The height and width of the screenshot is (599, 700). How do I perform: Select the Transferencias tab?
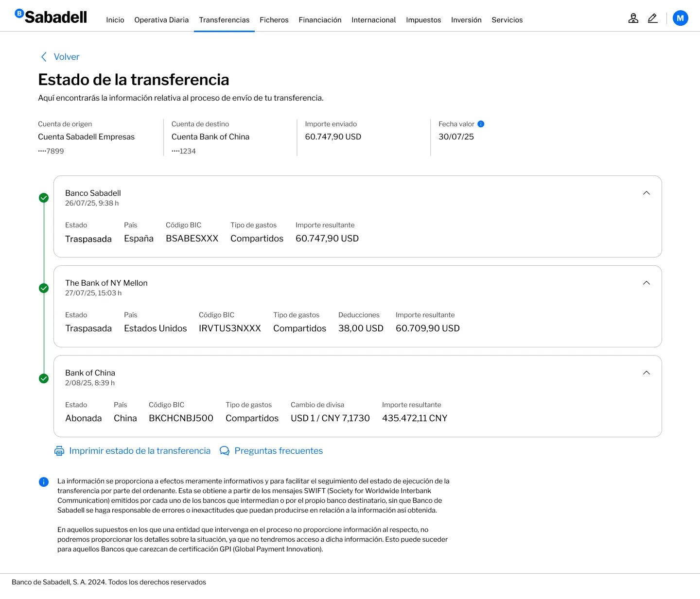pyautogui.click(x=224, y=20)
